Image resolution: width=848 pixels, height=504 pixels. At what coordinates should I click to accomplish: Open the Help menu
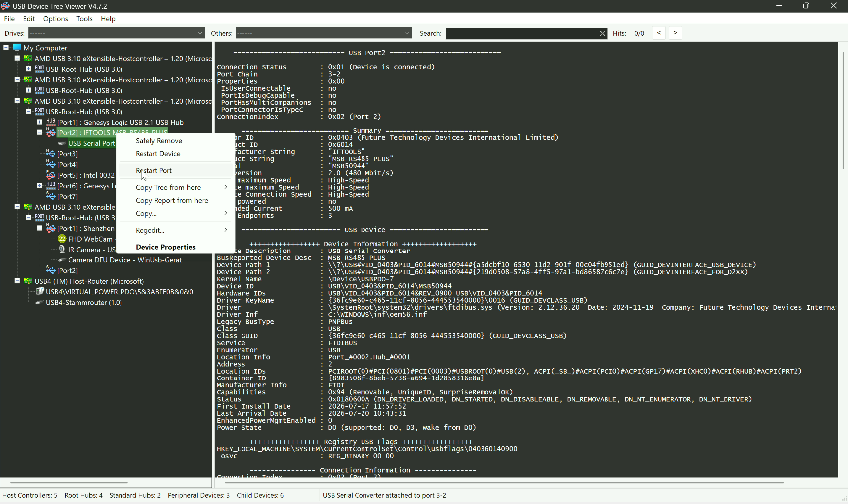(x=108, y=19)
